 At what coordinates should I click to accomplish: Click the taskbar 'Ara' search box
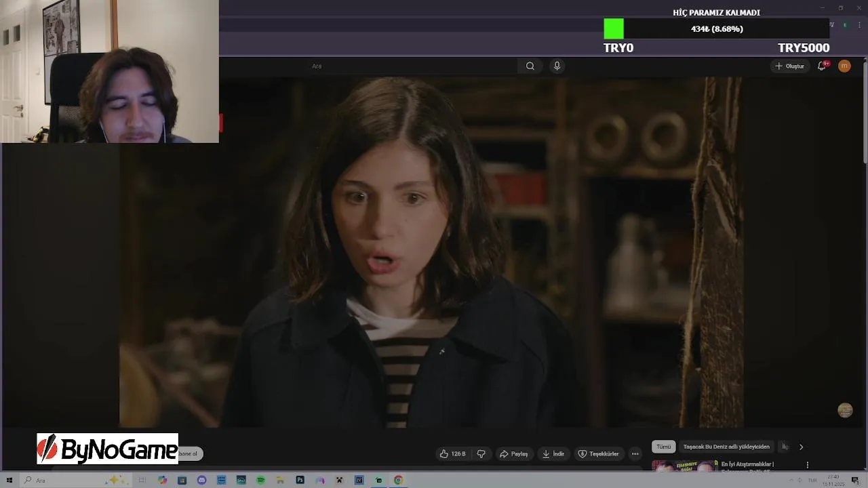(75, 480)
